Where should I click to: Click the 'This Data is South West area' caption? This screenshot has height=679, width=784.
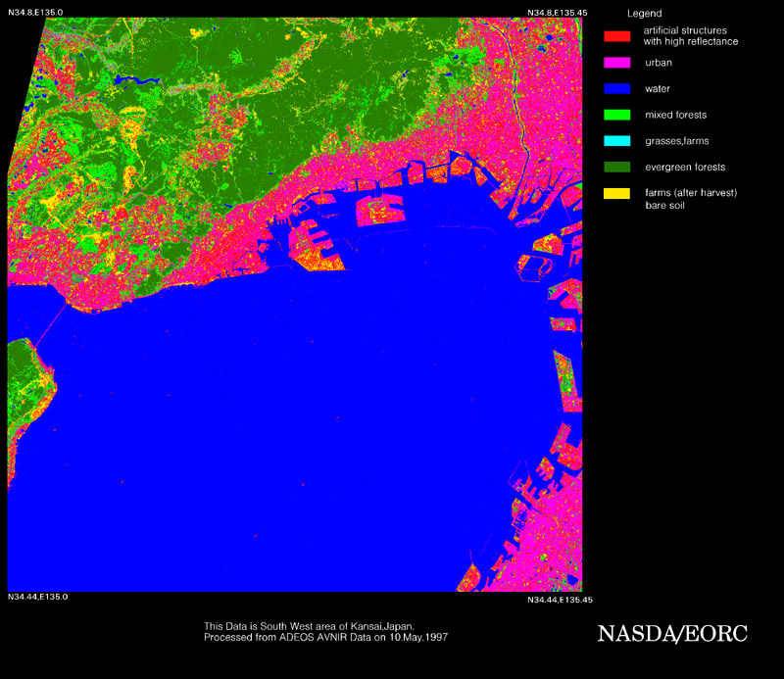pyautogui.click(x=309, y=626)
